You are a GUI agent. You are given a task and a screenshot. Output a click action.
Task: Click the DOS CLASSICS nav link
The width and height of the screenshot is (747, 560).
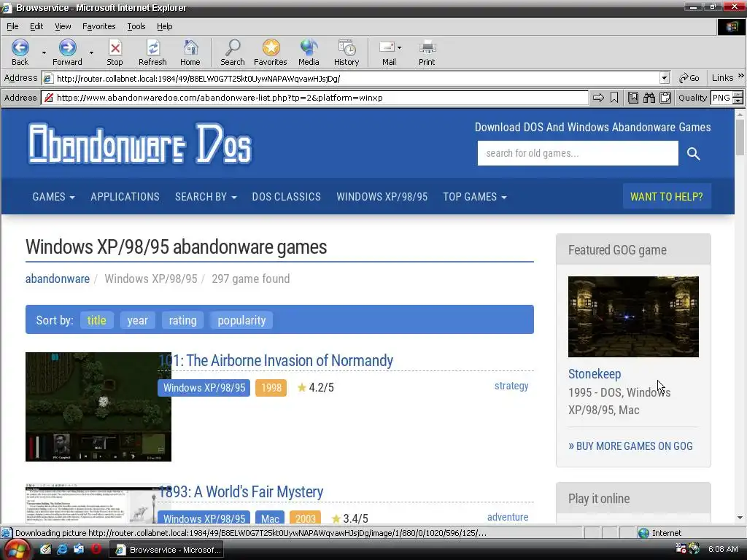click(286, 197)
